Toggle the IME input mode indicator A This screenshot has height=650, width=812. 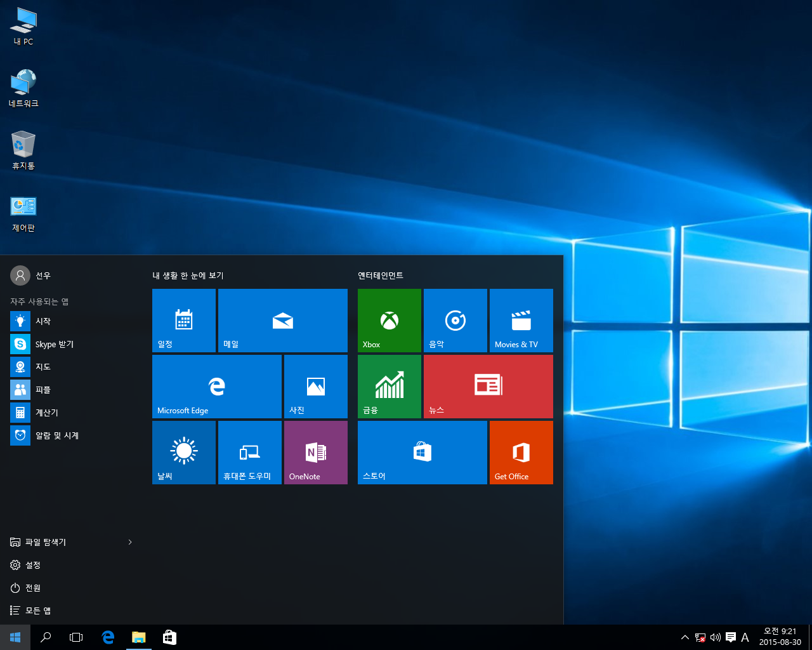(x=745, y=637)
